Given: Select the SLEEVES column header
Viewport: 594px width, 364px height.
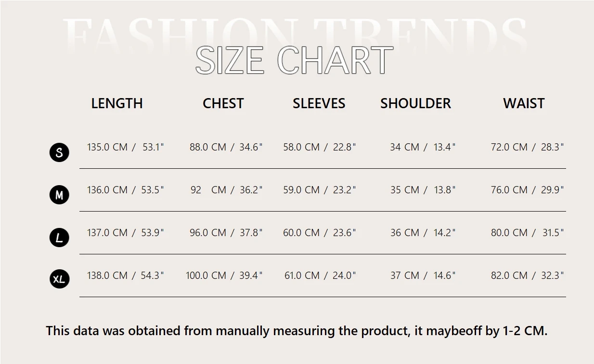Looking at the screenshot, I should pyautogui.click(x=319, y=103).
